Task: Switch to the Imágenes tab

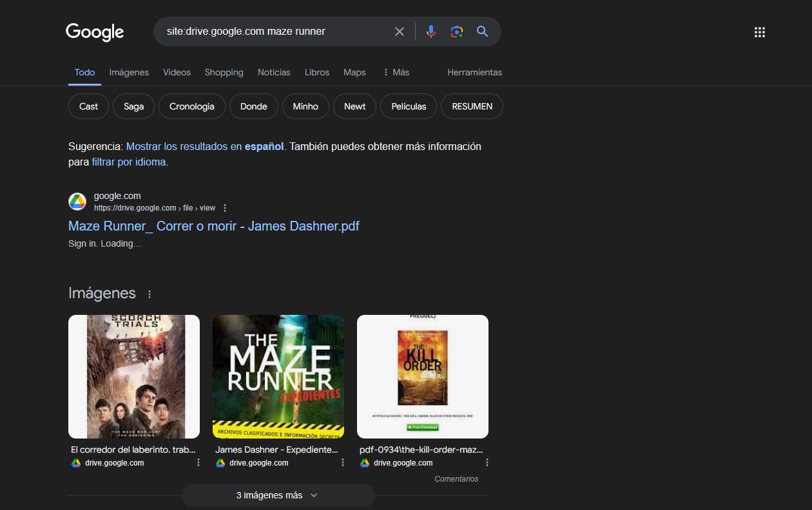Action: [128, 72]
